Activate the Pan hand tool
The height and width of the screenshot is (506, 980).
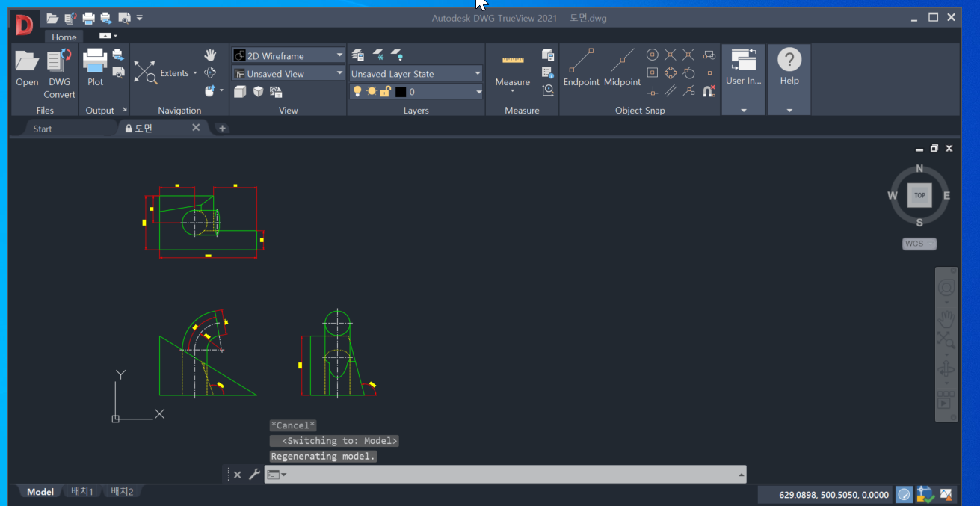[x=211, y=55]
